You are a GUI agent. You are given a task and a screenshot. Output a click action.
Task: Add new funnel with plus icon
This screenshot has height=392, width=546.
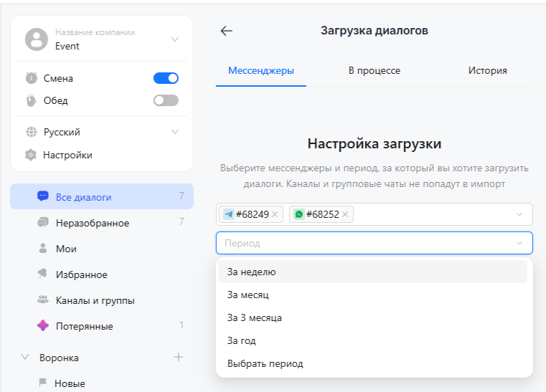(x=179, y=357)
